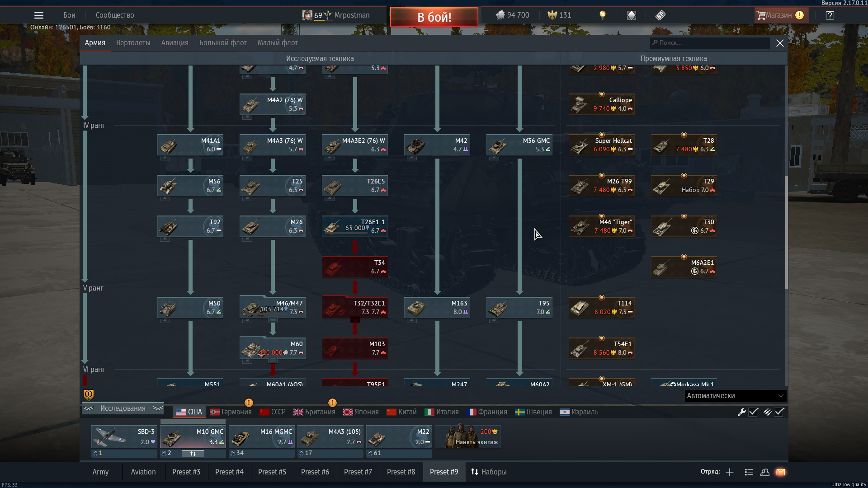This screenshot has height=488, width=868.
Task: Open the Бои menu
Action: click(69, 15)
